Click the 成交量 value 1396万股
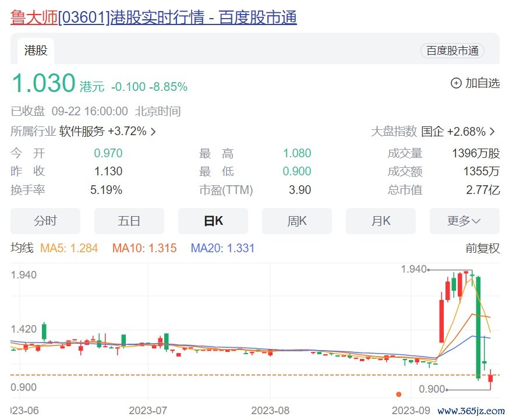 point(476,153)
